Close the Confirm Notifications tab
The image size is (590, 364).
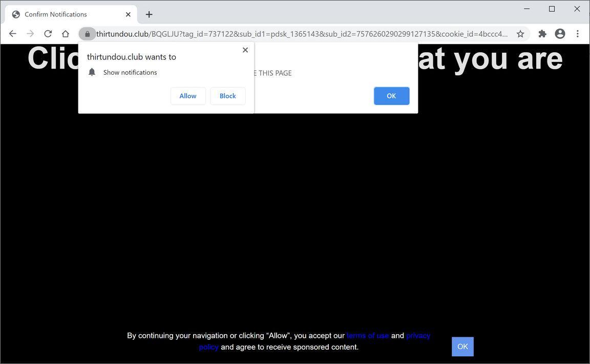(x=128, y=14)
